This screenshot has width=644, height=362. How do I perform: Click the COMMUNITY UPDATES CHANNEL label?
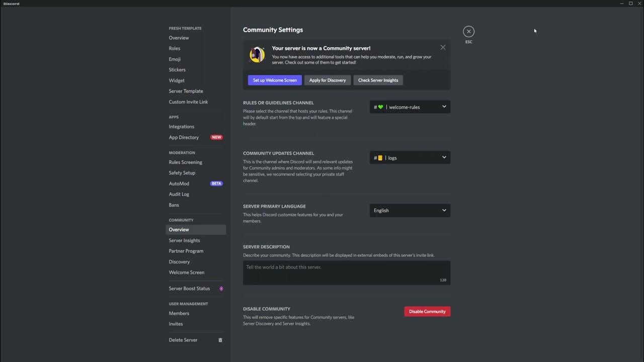pos(278,153)
